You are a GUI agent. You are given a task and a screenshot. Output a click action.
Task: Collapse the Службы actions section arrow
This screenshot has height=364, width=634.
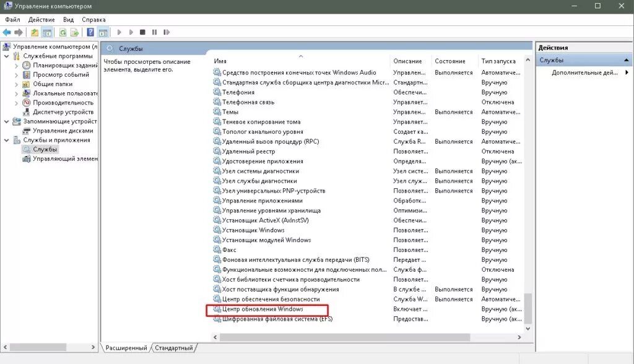[x=627, y=60]
